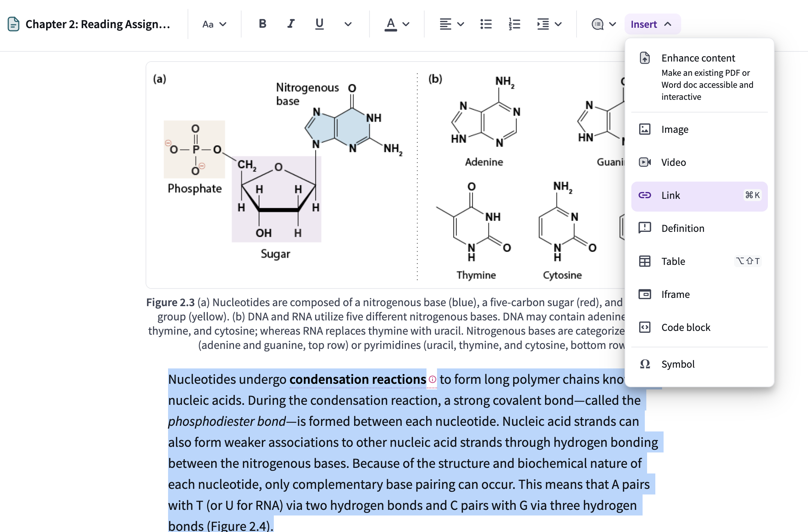Viewport: 808px width, 532px height.
Task: Click the text alignment icon
Action: pyautogui.click(x=445, y=24)
